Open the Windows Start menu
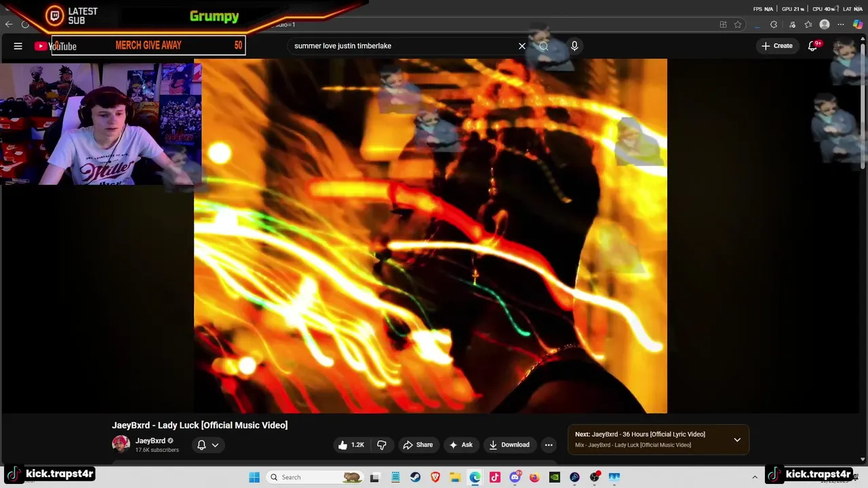Screen dimensions: 868x488 (254, 477)
